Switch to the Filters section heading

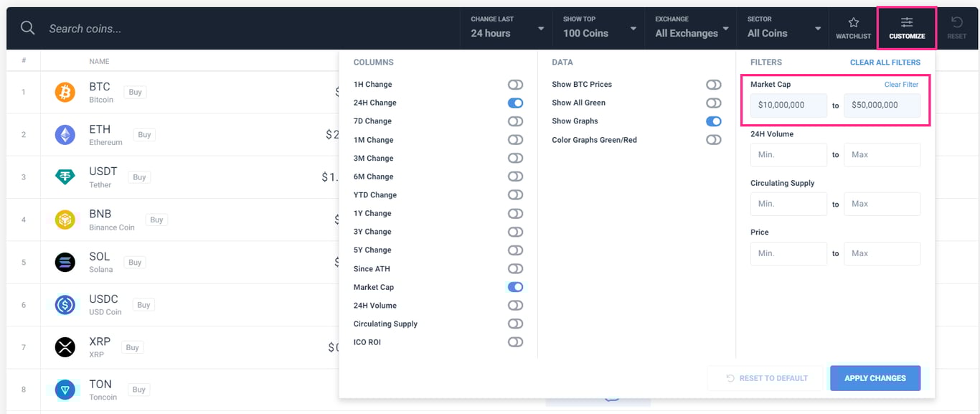point(766,62)
